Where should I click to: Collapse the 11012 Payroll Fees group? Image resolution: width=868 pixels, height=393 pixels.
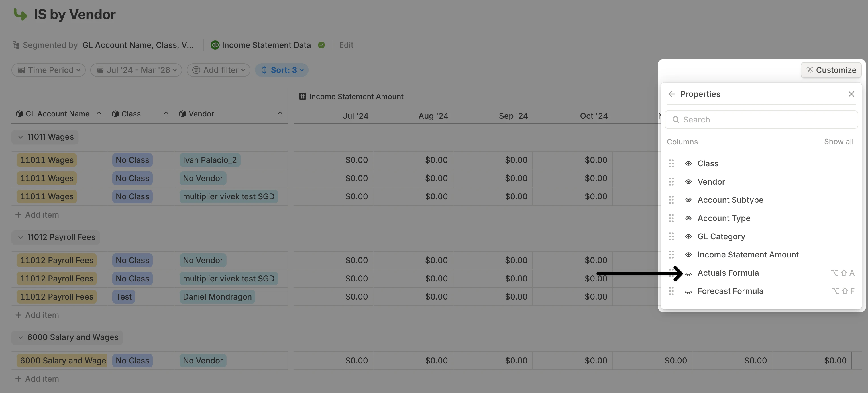point(21,237)
